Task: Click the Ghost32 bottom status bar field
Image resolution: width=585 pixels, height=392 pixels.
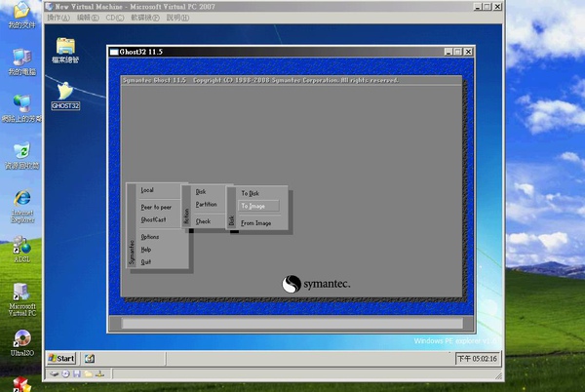Action: [x=292, y=323]
